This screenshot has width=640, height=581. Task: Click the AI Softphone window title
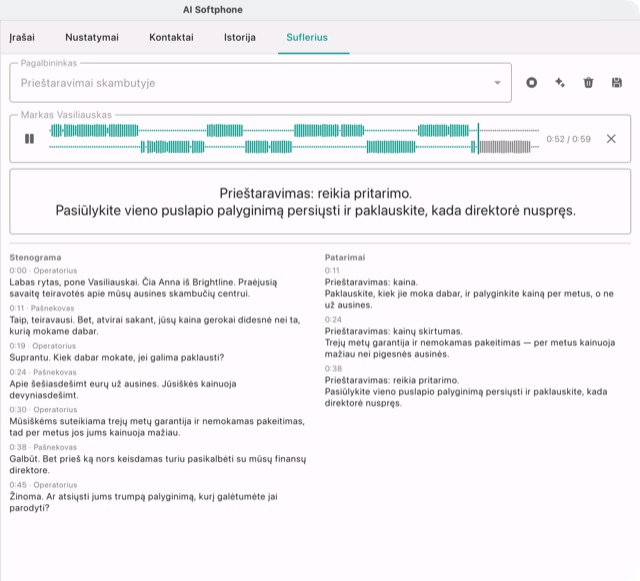click(x=213, y=10)
